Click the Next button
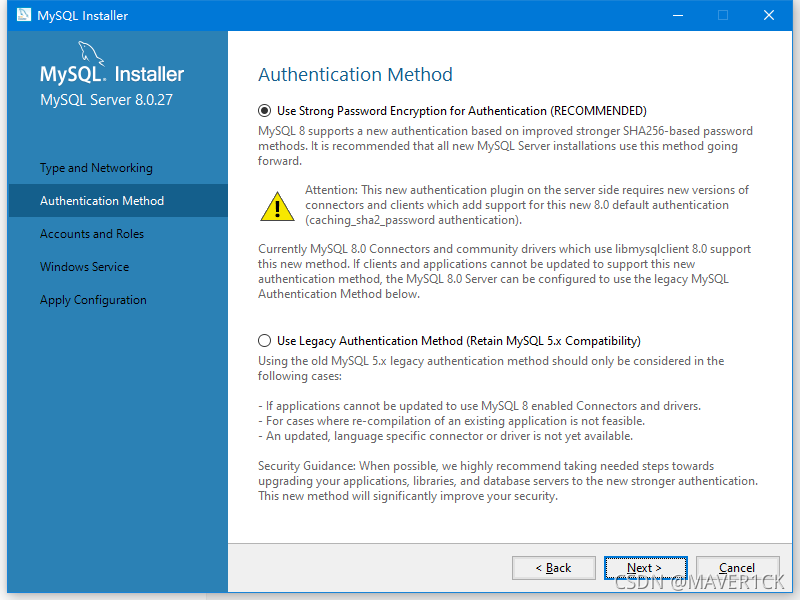 click(x=645, y=568)
